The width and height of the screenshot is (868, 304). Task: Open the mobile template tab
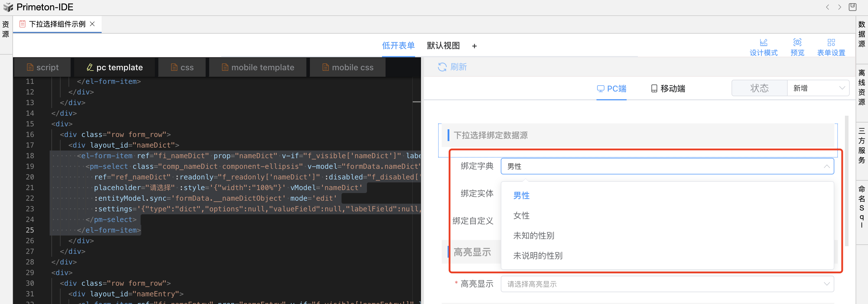[258, 67]
